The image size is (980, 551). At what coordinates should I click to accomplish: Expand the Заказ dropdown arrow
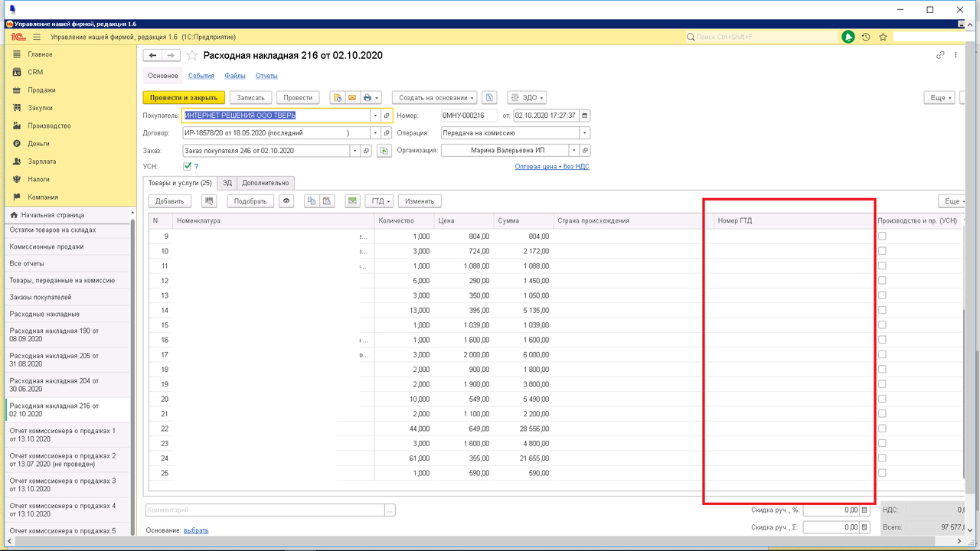355,150
